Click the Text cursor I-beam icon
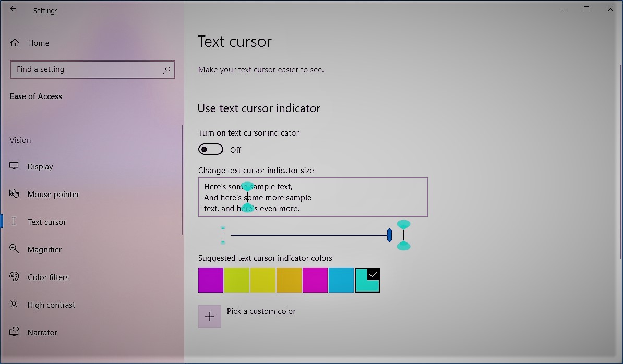The height and width of the screenshot is (364, 623). [14, 222]
